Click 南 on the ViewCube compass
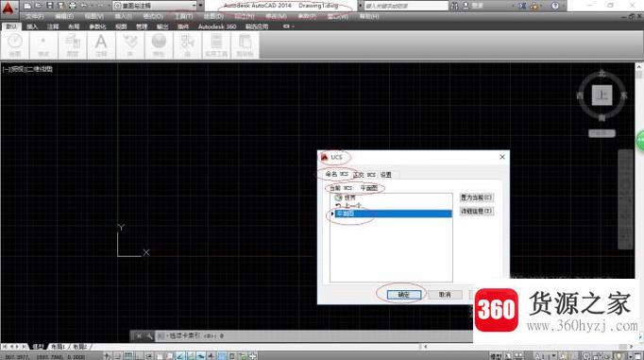This screenshot has height=360, width=644. [x=602, y=118]
